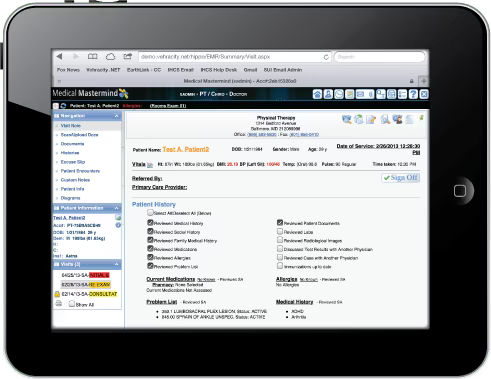Open the Fox News bookmark
The image size is (491, 379).
coord(68,70)
